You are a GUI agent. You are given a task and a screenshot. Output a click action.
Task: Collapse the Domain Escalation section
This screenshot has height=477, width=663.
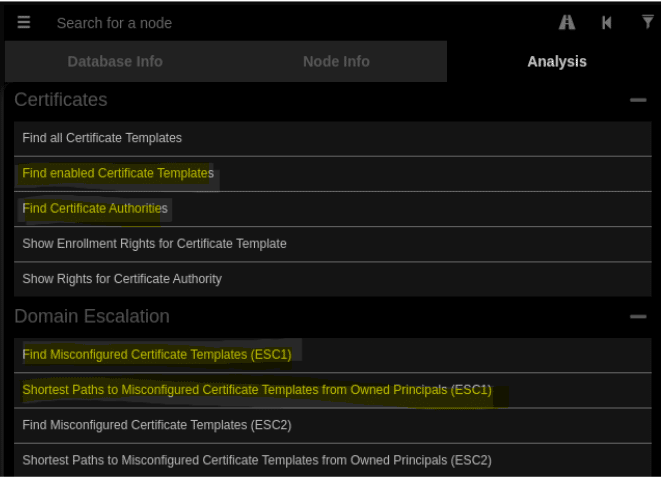pyautogui.click(x=637, y=317)
